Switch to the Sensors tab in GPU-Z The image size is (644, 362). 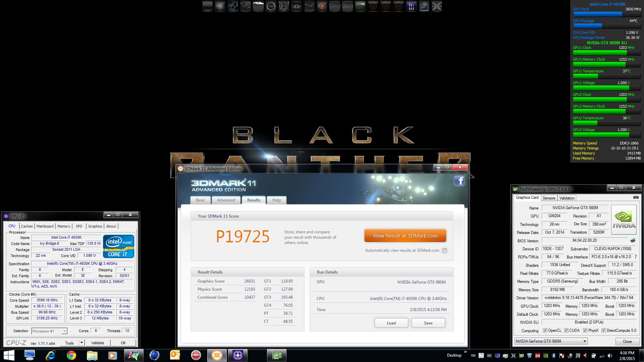(x=549, y=198)
